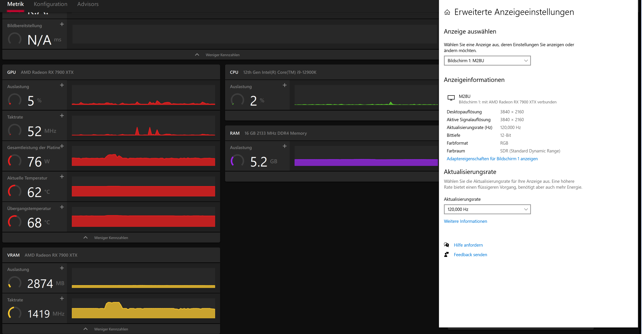Screen dimensions: 644x334
Task: Click plus icon for Übergangstemperatur
Action: tap(62, 207)
